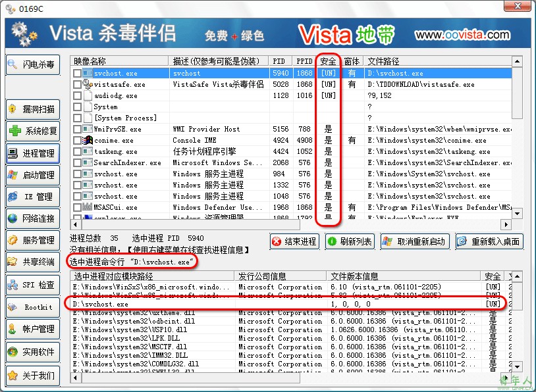Sort by the 文件路径 column header
The height and width of the screenshot is (392, 536).
pos(438,61)
